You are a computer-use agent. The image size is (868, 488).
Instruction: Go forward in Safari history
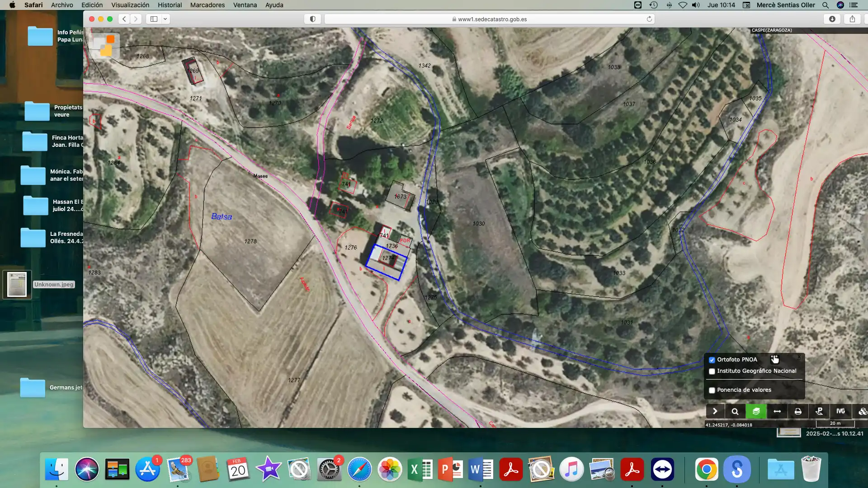pyautogui.click(x=136, y=19)
